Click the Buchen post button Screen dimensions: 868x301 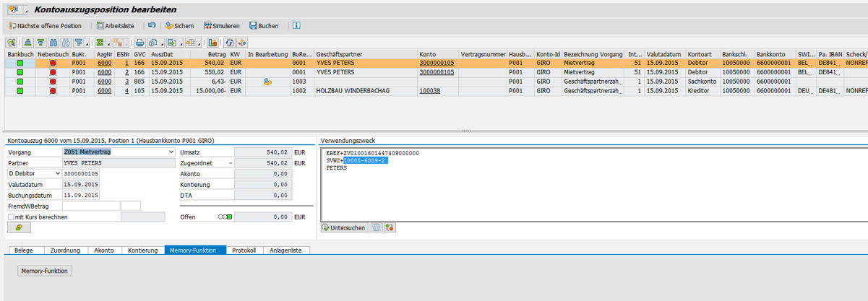[x=264, y=26]
